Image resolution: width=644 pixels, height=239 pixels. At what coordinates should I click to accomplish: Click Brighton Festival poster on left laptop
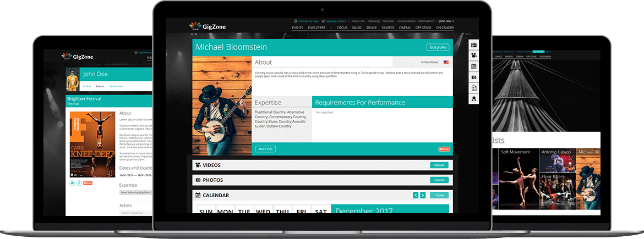pyautogui.click(x=92, y=144)
